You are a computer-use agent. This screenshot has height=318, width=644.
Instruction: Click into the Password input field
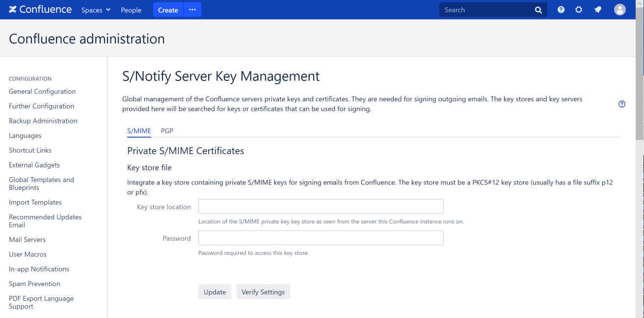[321, 238]
